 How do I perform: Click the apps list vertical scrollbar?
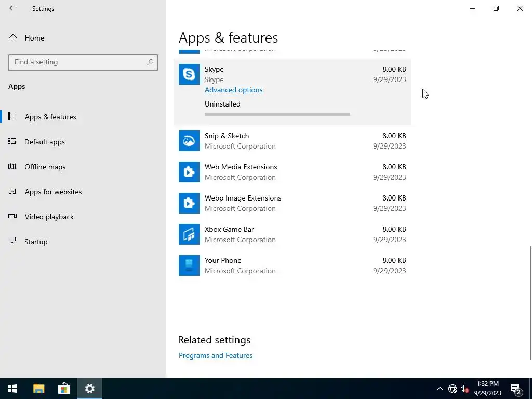coord(530,302)
